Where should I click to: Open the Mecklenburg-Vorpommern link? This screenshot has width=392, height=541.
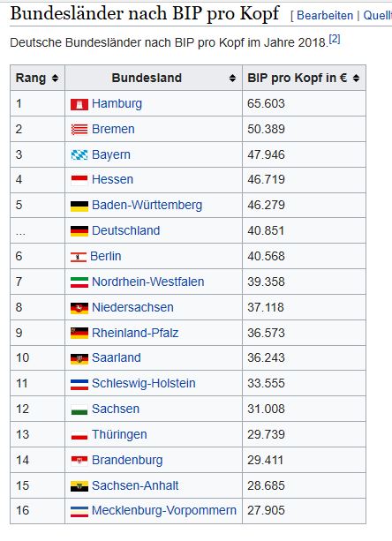[164, 510]
